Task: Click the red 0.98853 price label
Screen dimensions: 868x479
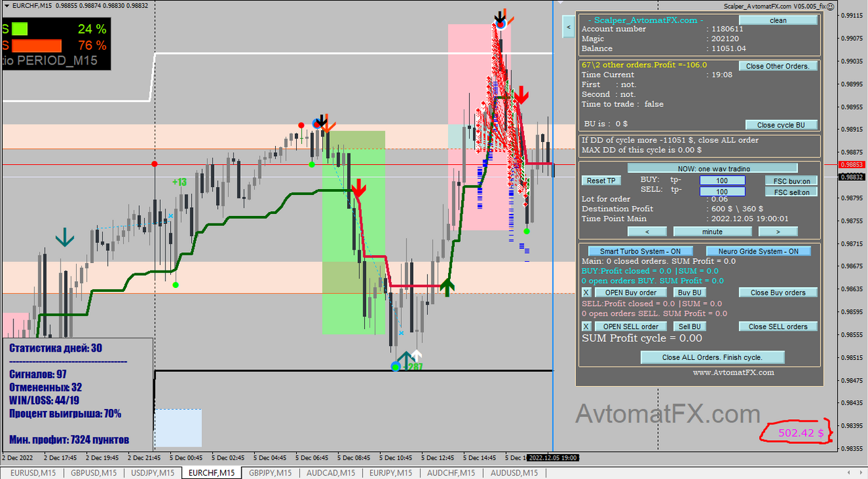Action: 851,164
